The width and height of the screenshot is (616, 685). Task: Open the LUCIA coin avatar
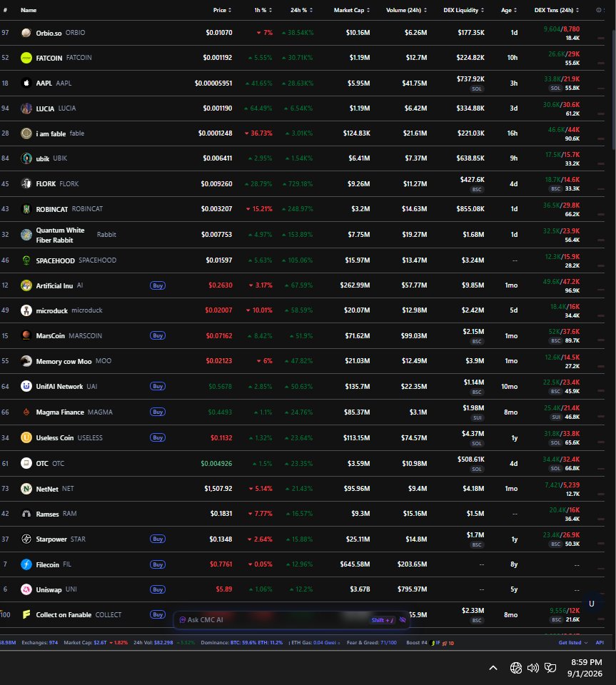26,108
